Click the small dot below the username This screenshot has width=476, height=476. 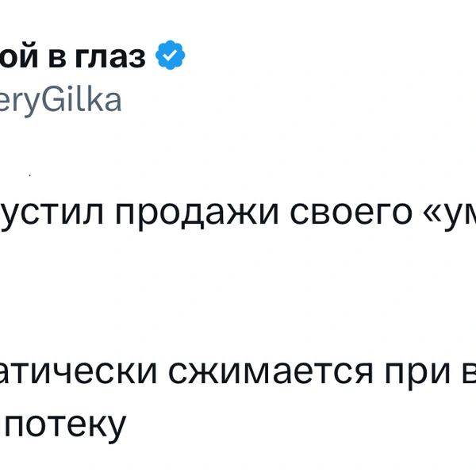click(x=29, y=172)
